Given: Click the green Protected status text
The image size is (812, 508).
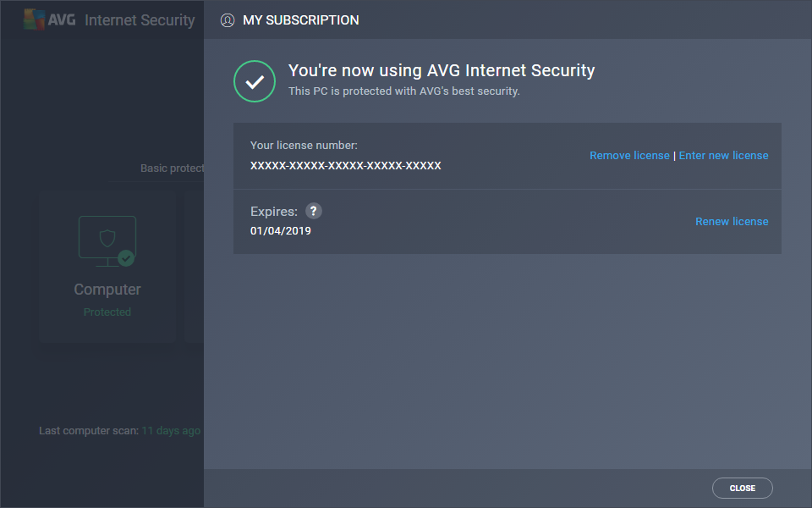Looking at the screenshot, I should click(107, 312).
